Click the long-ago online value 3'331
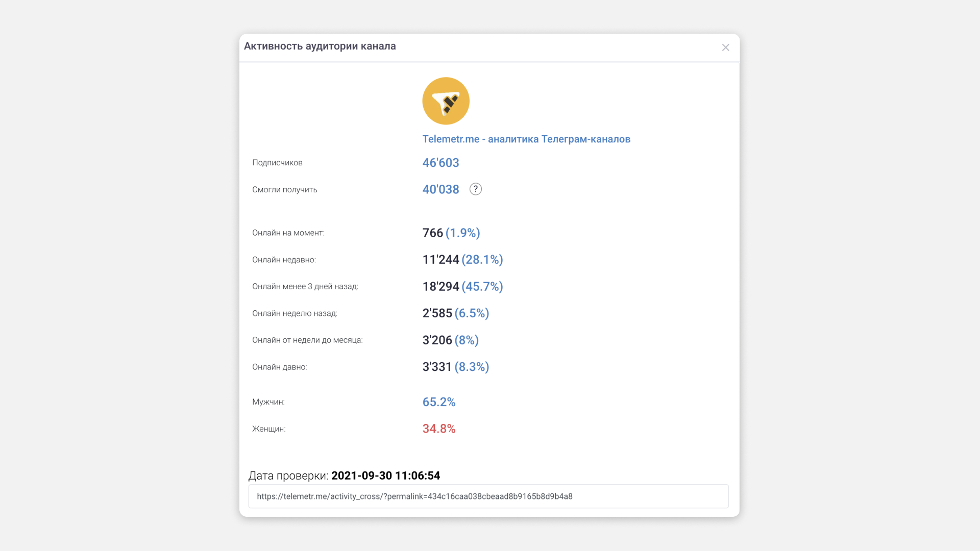Viewport: 980px width, 551px height. (x=437, y=367)
